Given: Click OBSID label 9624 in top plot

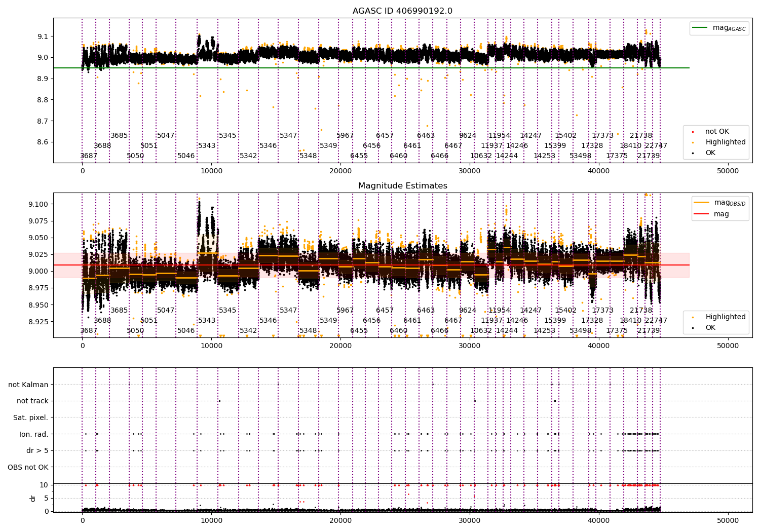Looking at the screenshot, I should [x=468, y=136].
